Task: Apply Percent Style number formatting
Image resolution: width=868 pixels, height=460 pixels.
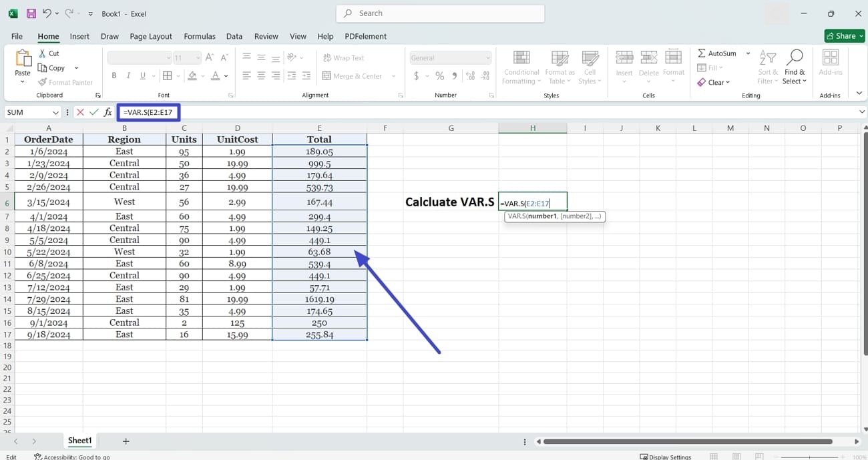Action: click(439, 76)
